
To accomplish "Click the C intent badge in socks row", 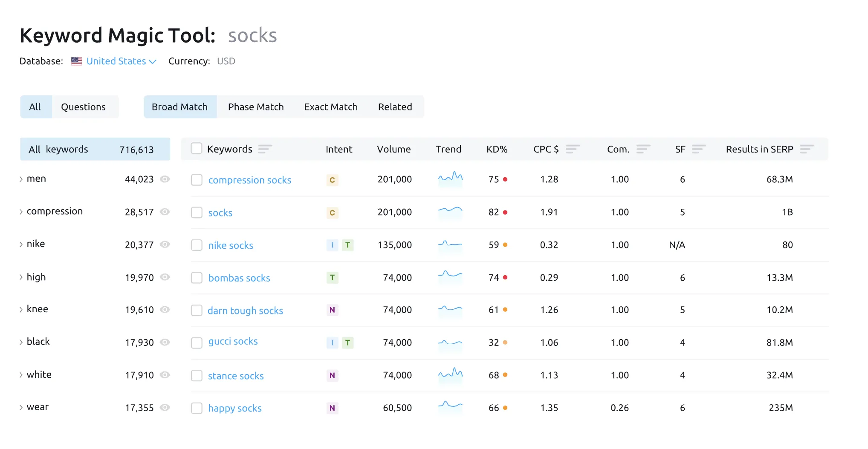I will (x=332, y=213).
